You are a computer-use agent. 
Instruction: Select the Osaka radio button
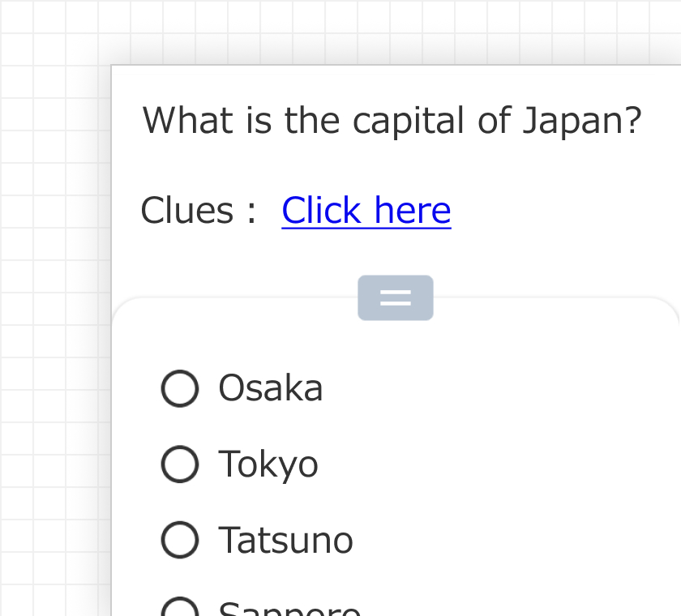point(180,388)
